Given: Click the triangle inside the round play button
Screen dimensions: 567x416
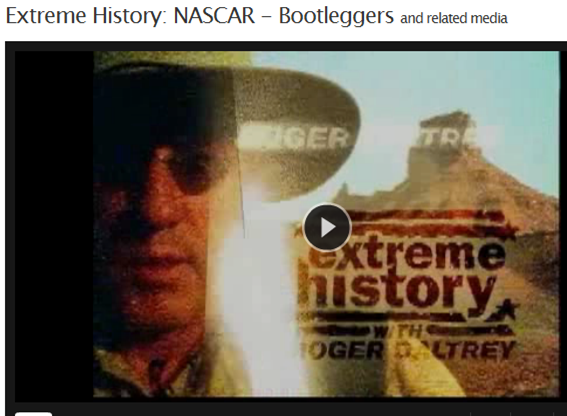Looking at the screenshot, I should coord(328,228).
